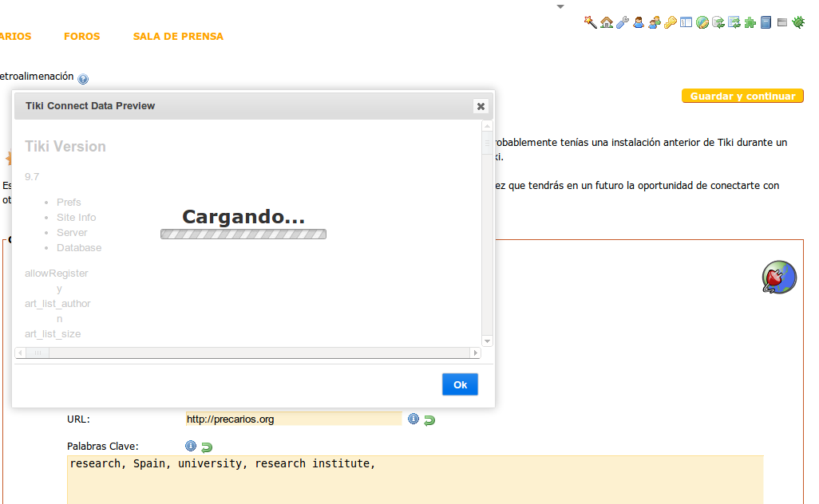Click the green bug icon
This screenshot has width=819, height=504.
(798, 22)
